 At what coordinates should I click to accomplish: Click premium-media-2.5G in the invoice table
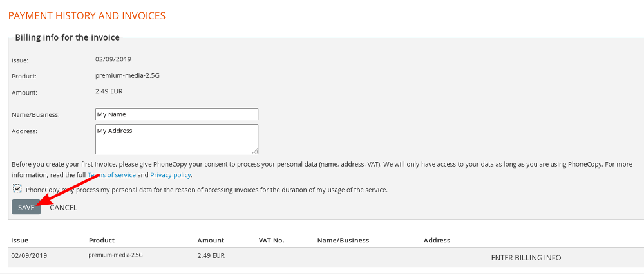pyautogui.click(x=115, y=255)
